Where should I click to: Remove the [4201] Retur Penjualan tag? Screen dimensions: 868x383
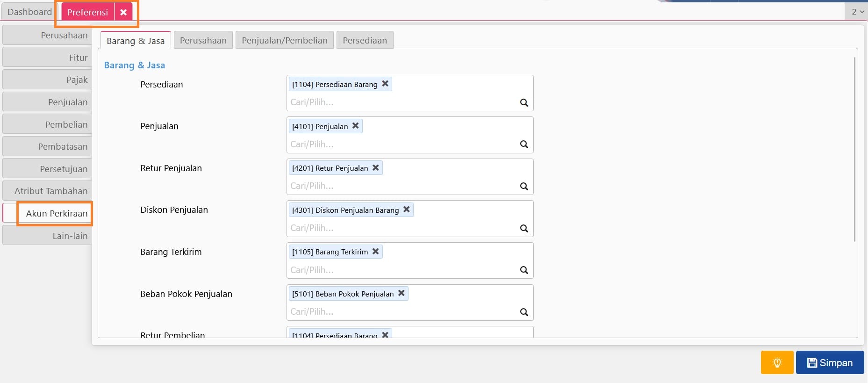click(375, 167)
